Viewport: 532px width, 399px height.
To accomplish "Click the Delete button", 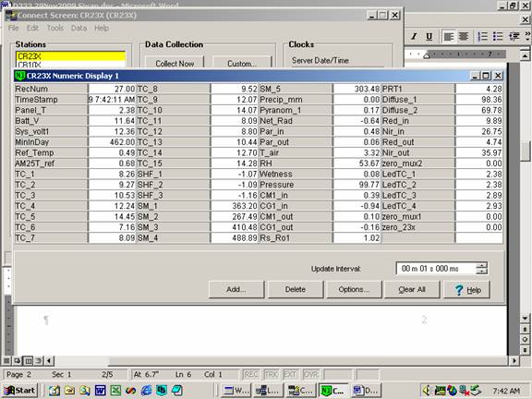I will 296,289.
